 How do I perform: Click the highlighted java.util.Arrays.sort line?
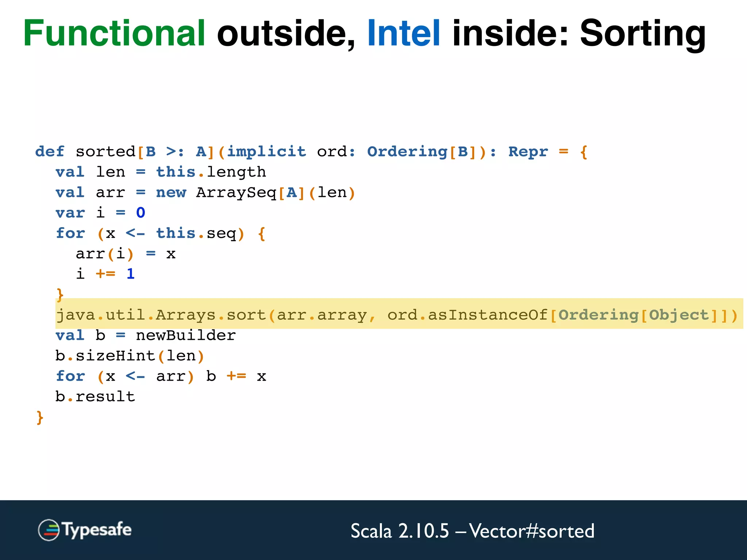point(399,314)
